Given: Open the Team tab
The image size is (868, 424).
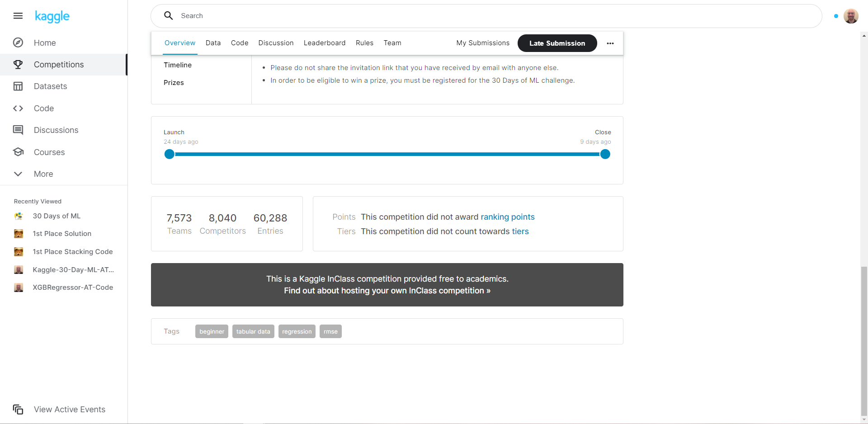Looking at the screenshot, I should (392, 43).
